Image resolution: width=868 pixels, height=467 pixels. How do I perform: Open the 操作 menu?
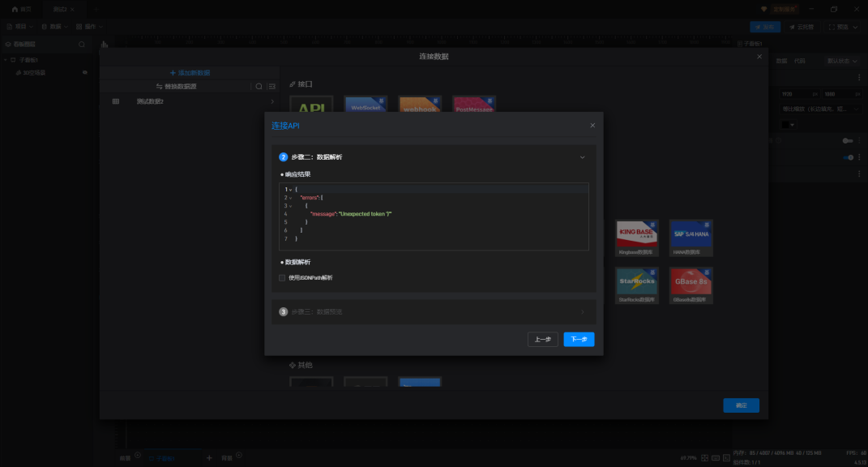point(89,27)
